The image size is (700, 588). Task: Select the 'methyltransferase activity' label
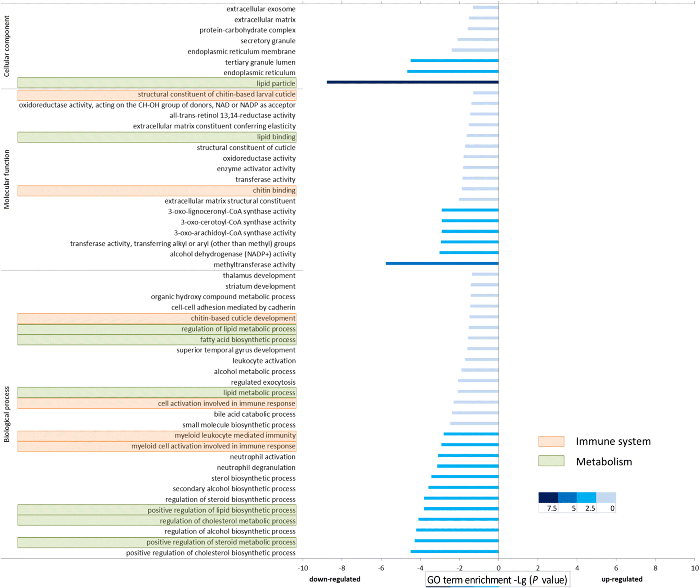(254, 265)
